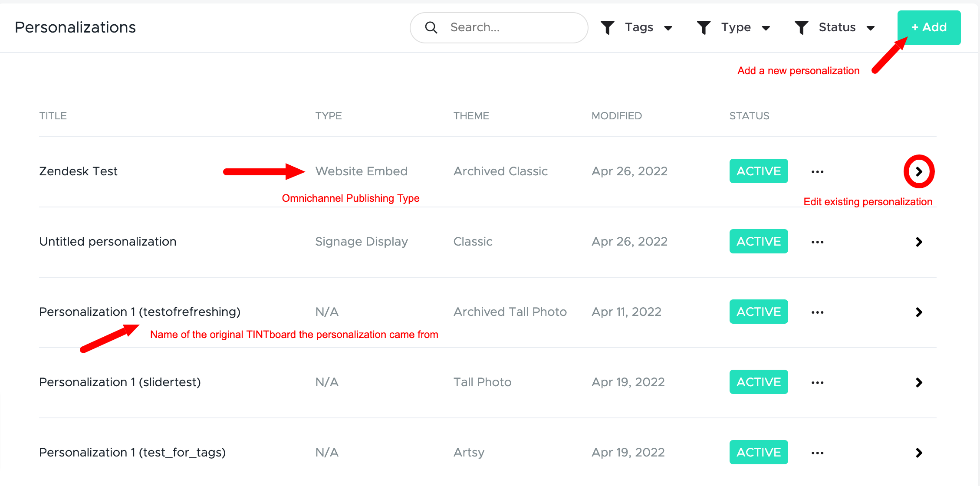Viewport: 980px width, 486px height.
Task: Open more options for Zendesk Test
Action: [x=817, y=171]
